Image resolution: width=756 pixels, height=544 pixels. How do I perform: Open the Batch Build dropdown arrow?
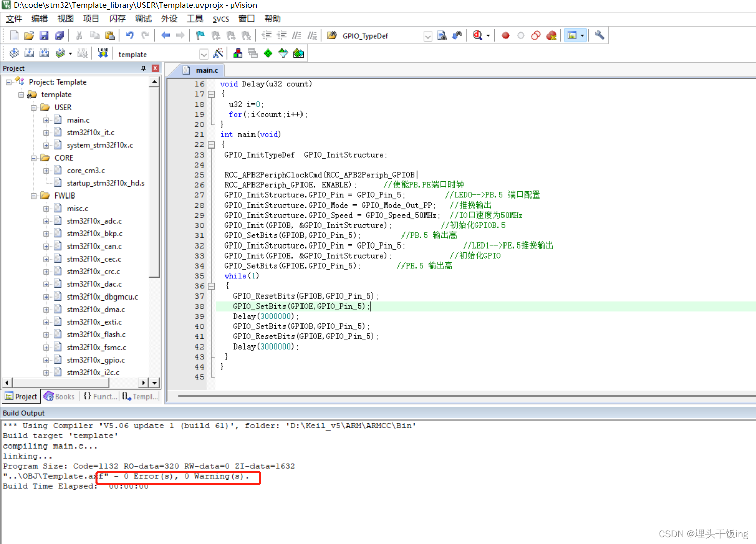point(70,53)
